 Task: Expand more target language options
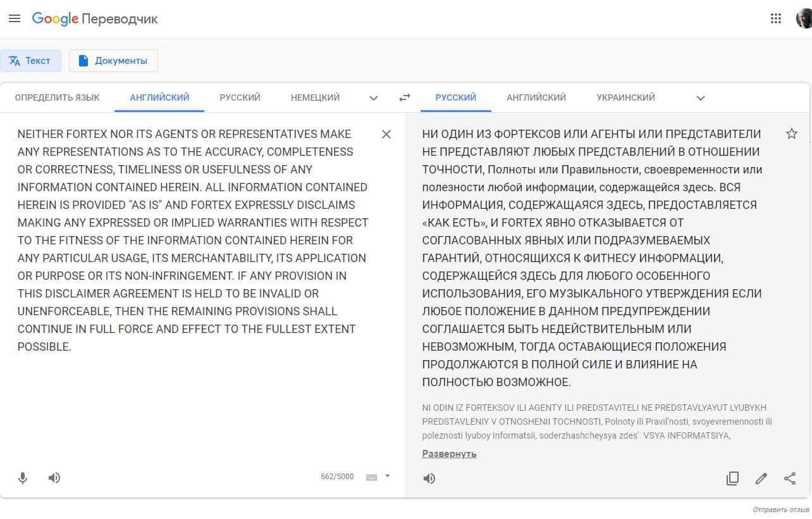click(700, 98)
